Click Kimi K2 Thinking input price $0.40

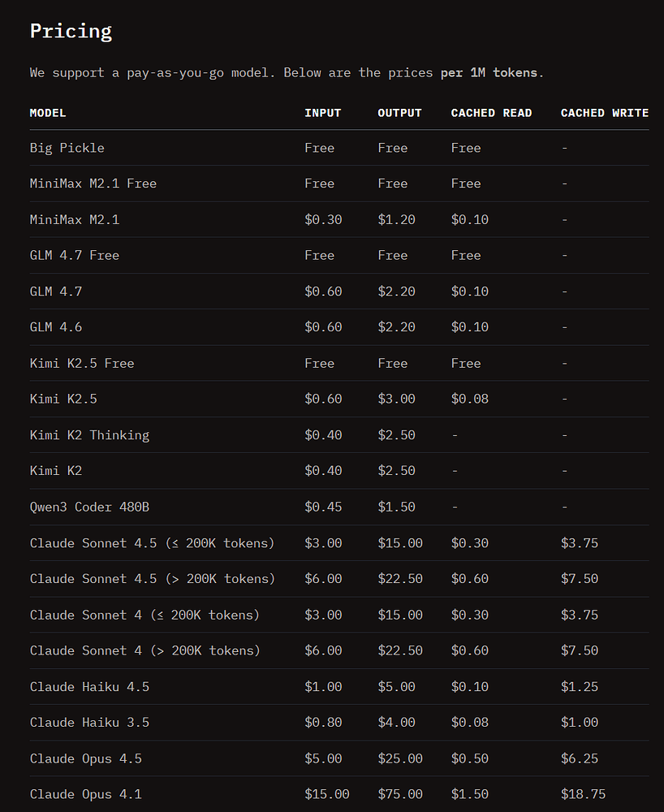(x=323, y=435)
